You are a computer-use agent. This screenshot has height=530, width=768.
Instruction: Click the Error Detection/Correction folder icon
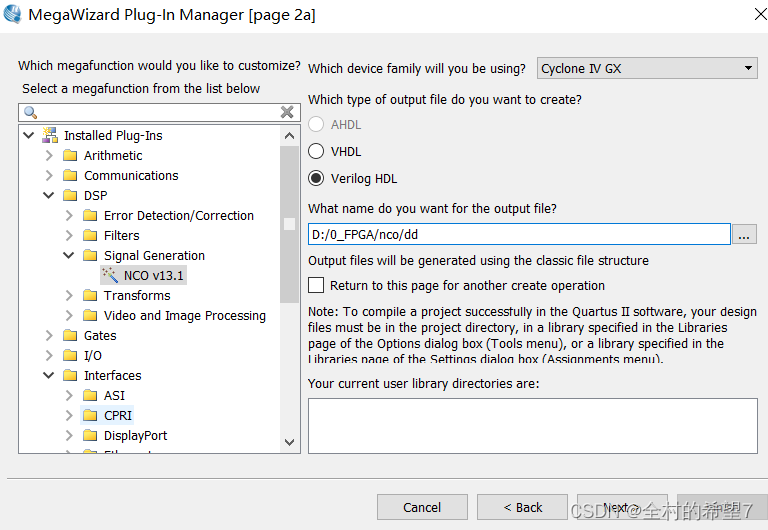(x=90, y=216)
